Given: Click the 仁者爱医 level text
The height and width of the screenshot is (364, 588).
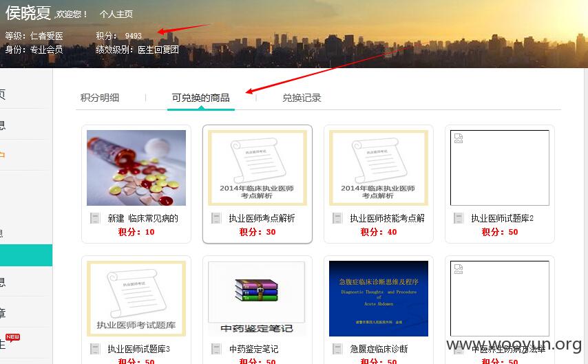Looking at the screenshot, I should (x=47, y=36).
